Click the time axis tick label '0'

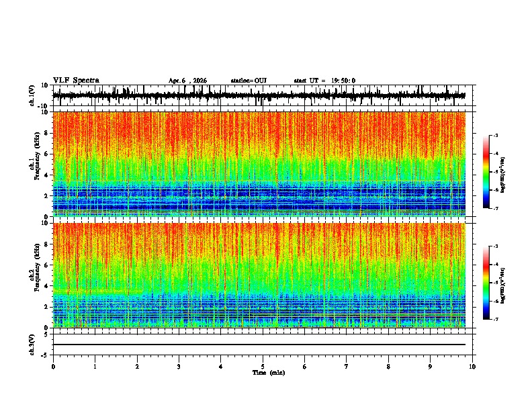53,367
